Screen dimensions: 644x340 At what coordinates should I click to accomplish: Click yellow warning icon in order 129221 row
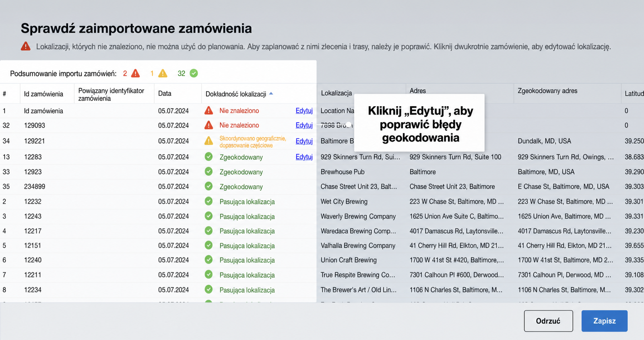pos(208,141)
